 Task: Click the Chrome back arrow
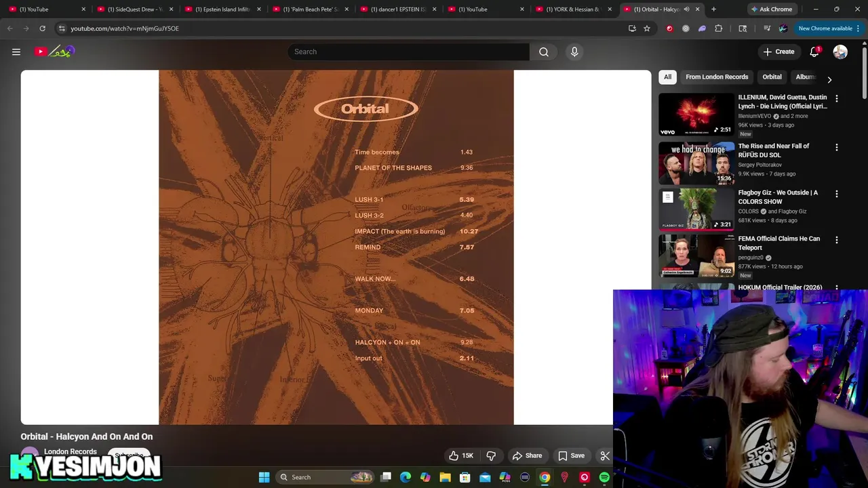[9, 28]
